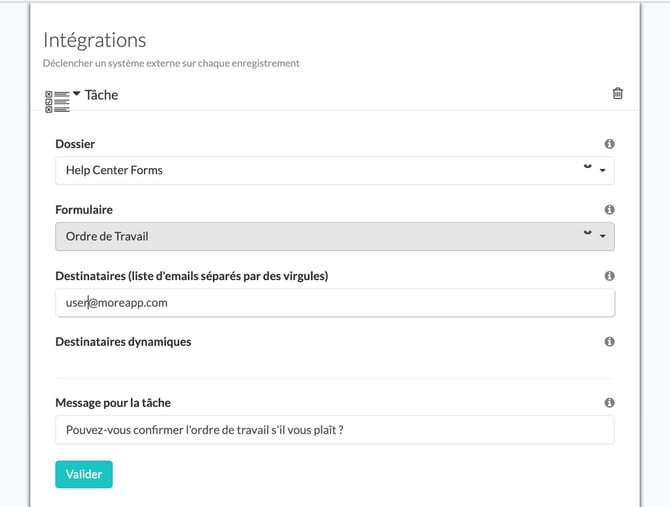Viewport: 670px width, 507px height.
Task: Click the Destinataires dynamiques label
Action: point(123,341)
